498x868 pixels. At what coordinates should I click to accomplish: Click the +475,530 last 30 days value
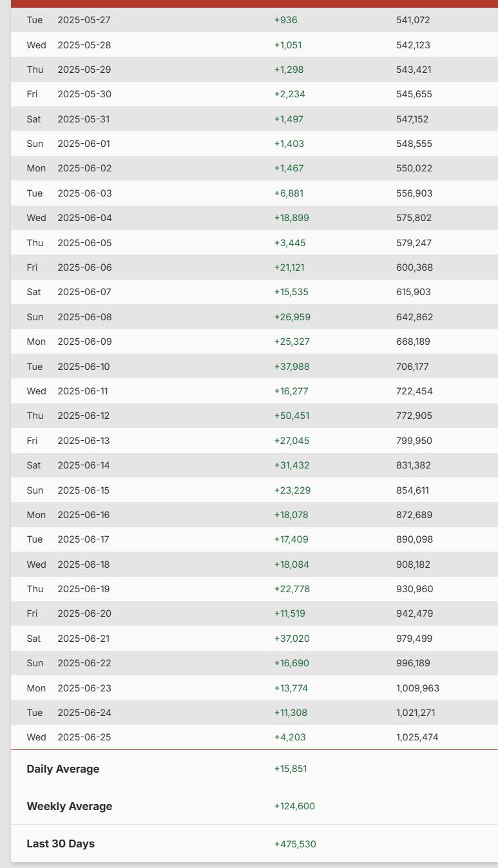tap(295, 844)
